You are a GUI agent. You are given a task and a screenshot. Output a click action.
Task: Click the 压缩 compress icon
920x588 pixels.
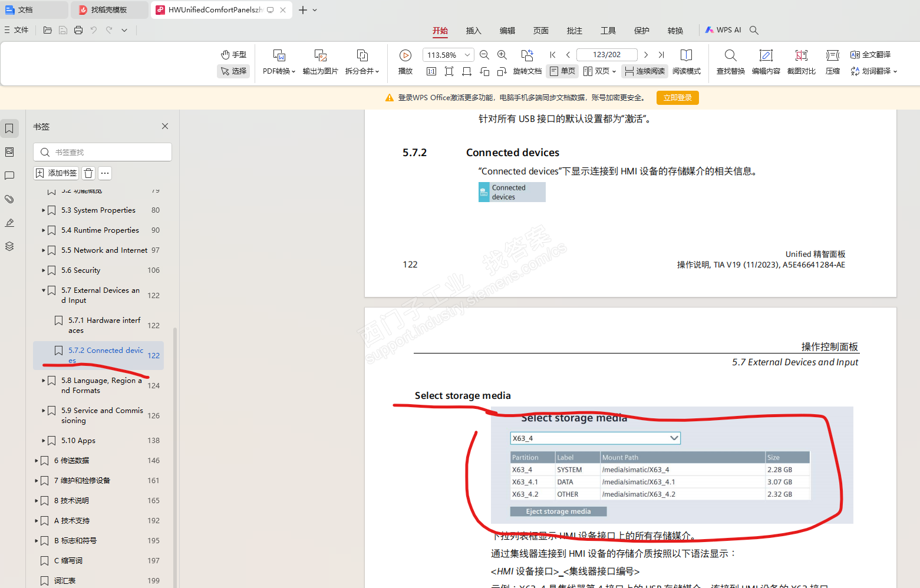pyautogui.click(x=832, y=55)
